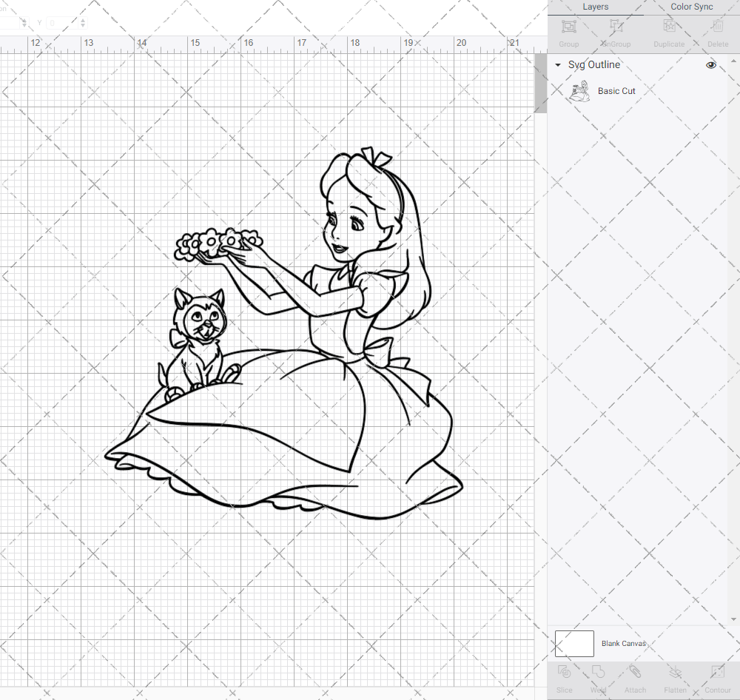Viewport: 740px width, 700px height.
Task: Toggle visibility of the outline artwork
Action: [x=710, y=65]
